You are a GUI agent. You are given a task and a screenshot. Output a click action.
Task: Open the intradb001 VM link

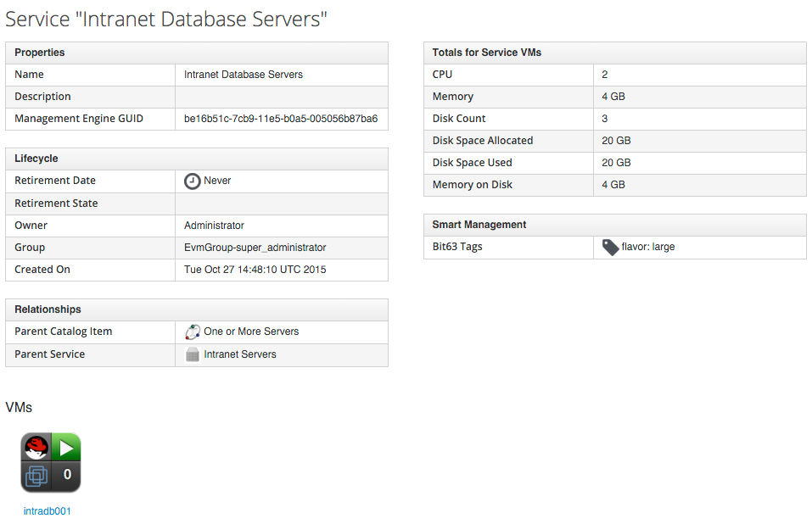(x=48, y=511)
